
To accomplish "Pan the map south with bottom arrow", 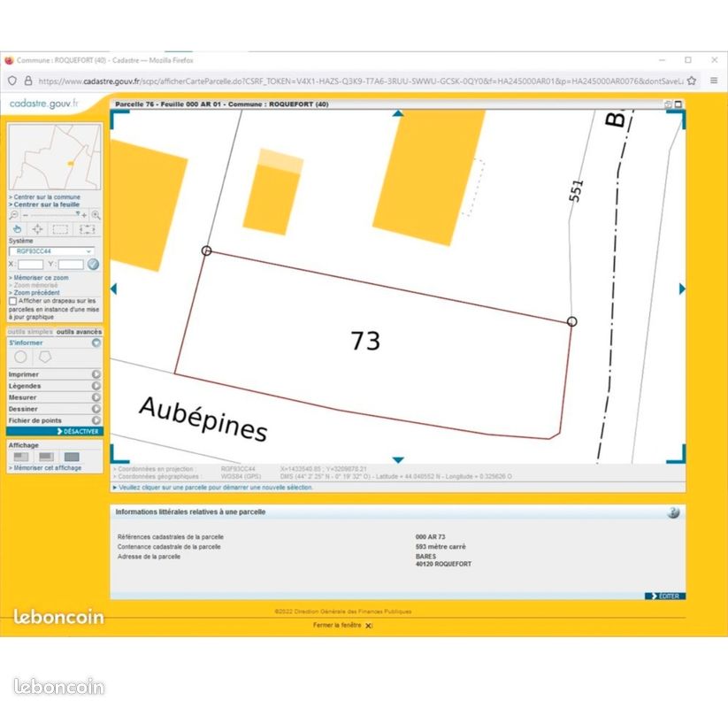I will click(x=398, y=460).
